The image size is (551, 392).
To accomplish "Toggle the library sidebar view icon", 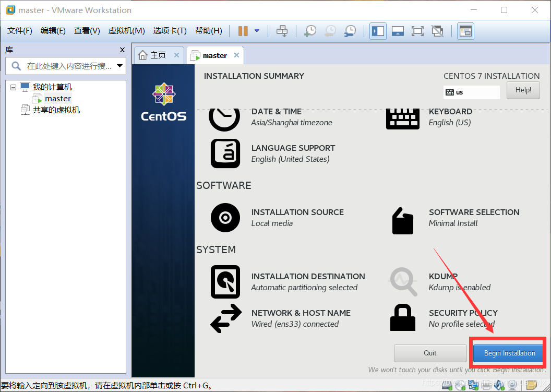I will point(378,31).
